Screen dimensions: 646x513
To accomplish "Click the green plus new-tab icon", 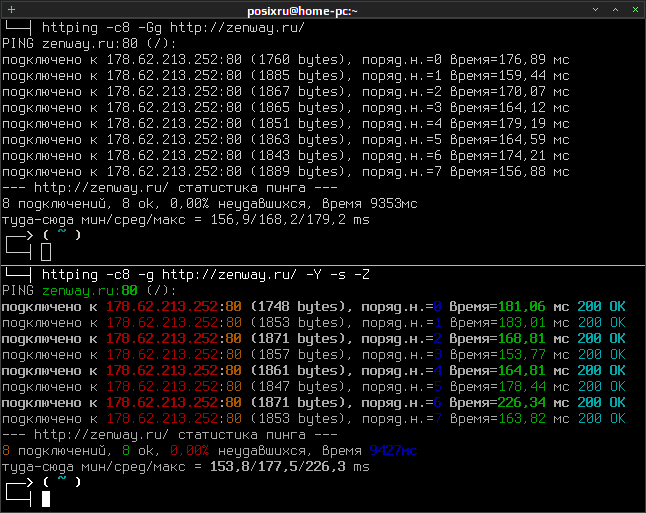I will (x=12, y=9).
